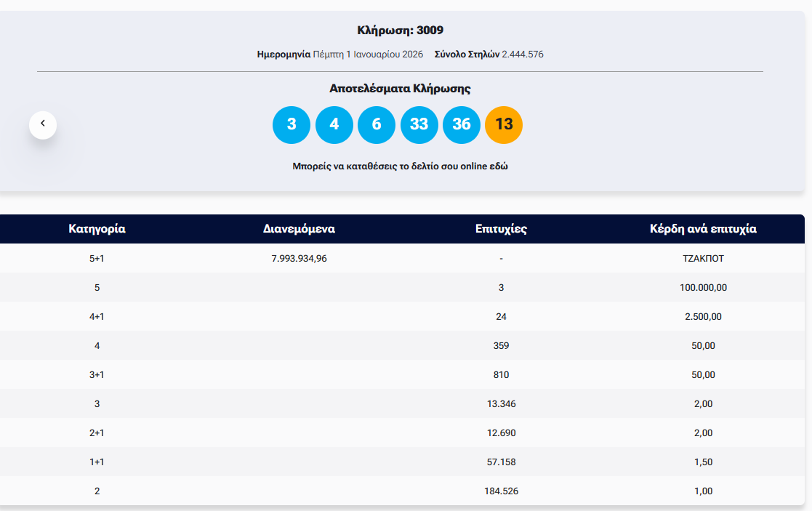Click the jackpot amount 7.993.934,96
Screen dimensions: 812x511
pyautogui.click(x=299, y=258)
